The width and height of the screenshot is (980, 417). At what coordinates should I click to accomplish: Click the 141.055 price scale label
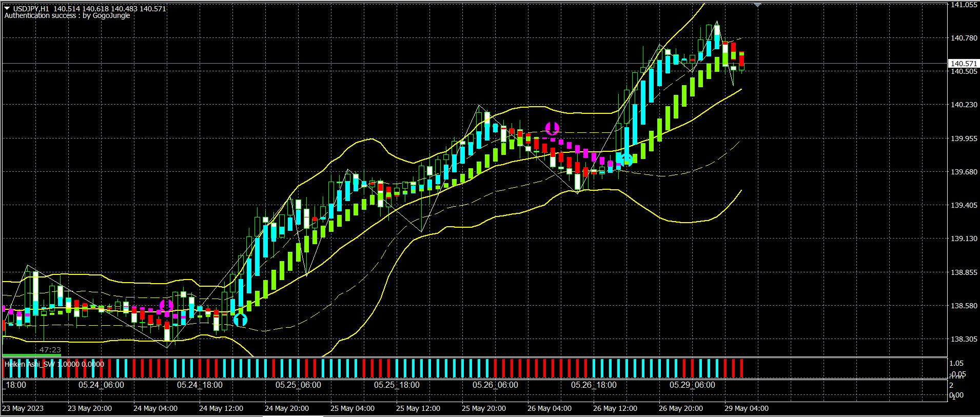click(x=964, y=5)
